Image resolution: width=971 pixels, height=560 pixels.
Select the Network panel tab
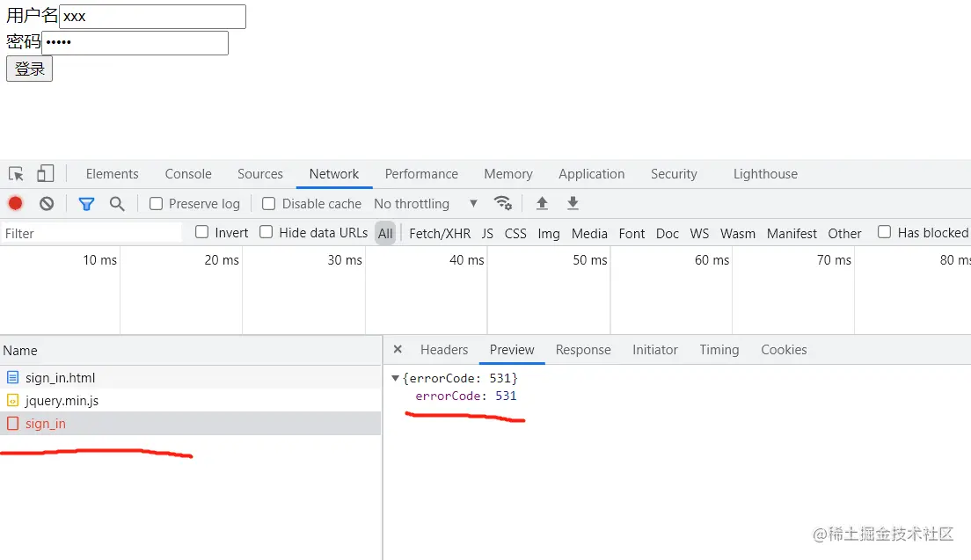(x=334, y=174)
